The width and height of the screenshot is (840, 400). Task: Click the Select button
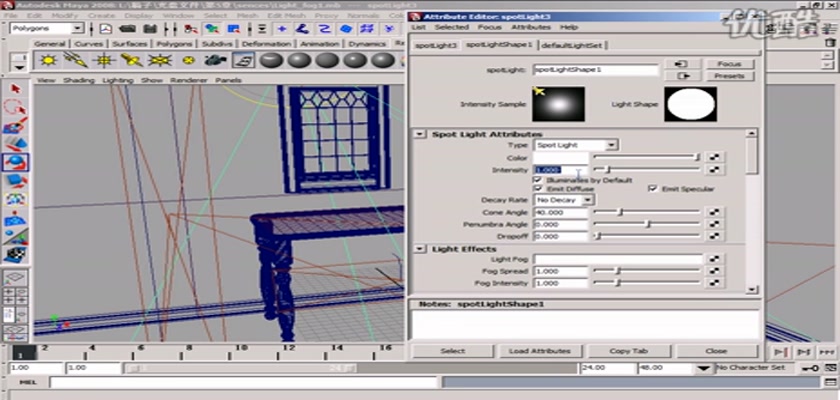(x=453, y=351)
